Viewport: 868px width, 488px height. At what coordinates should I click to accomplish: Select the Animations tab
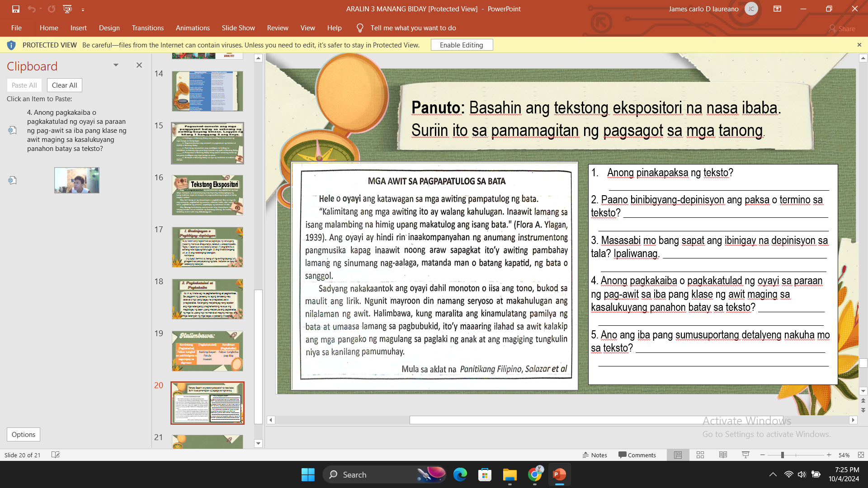tap(193, 28)
